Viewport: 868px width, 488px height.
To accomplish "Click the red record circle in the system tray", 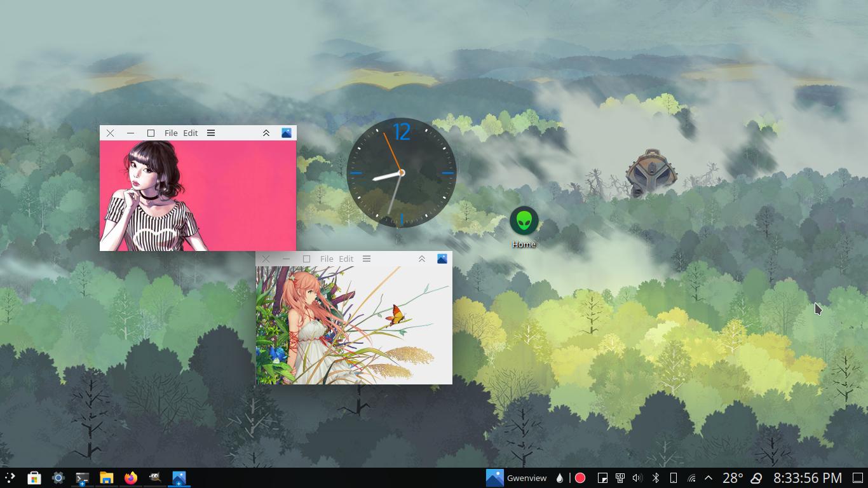I will [580, 478].
